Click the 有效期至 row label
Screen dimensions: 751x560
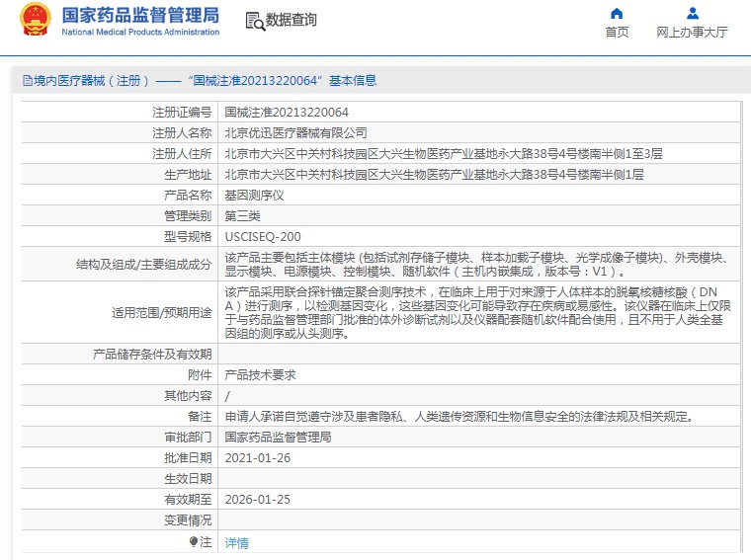tap(188, 499)
